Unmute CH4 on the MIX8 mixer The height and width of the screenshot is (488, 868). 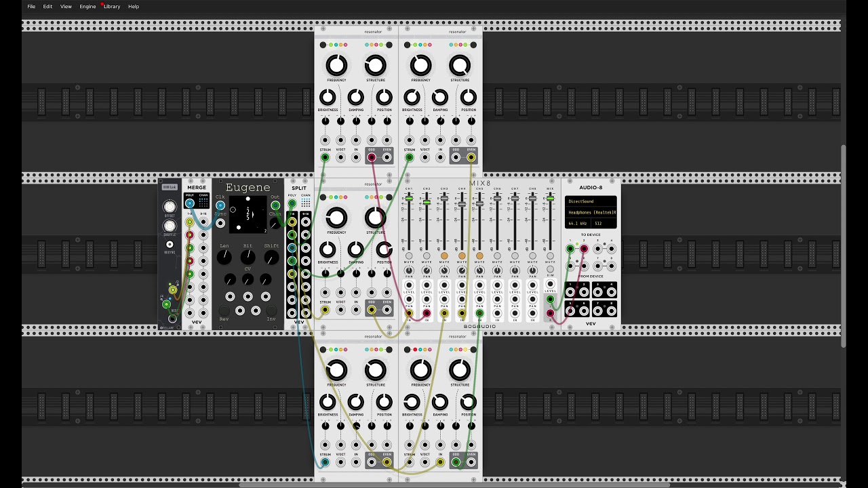click(462, 256)
